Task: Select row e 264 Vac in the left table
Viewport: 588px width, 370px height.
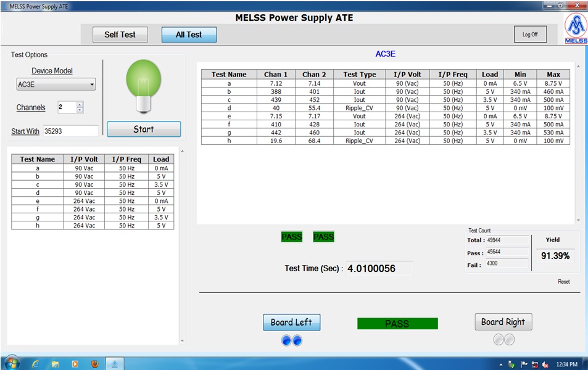Action: (84, 201)
